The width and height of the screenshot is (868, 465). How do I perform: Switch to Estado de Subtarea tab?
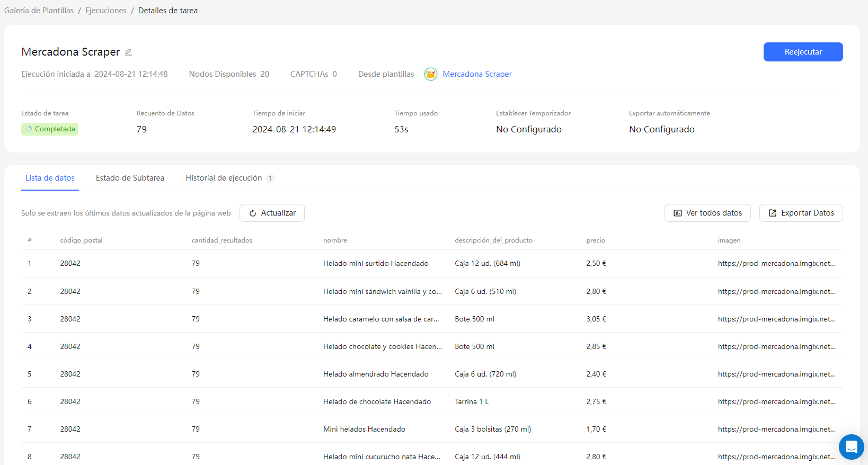(130, 178)
